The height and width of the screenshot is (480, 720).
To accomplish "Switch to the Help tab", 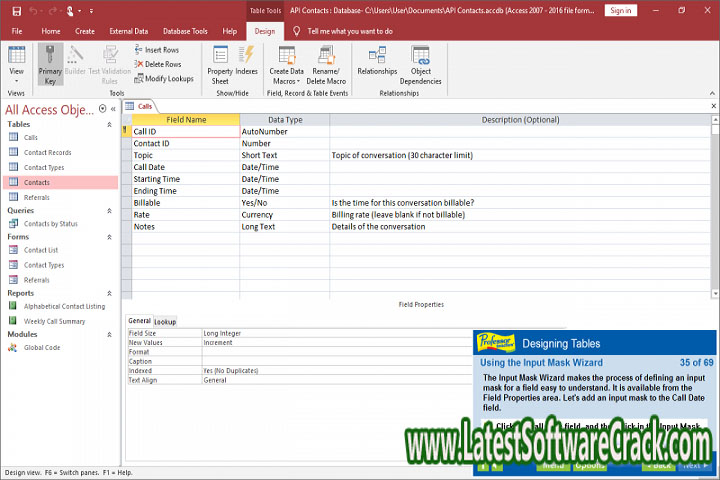I will [x=230, y=31].
